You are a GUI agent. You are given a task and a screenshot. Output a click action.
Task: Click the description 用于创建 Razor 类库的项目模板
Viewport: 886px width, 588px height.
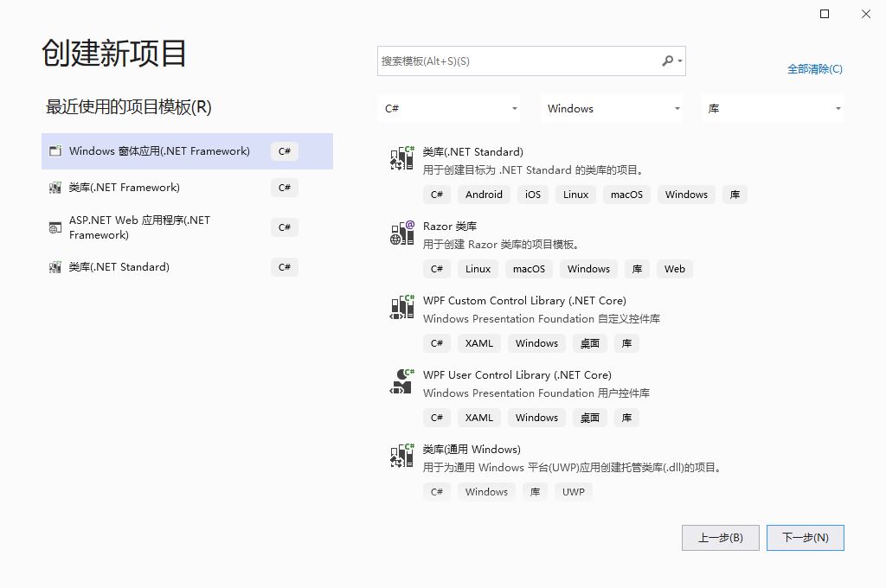click(501, 245)
